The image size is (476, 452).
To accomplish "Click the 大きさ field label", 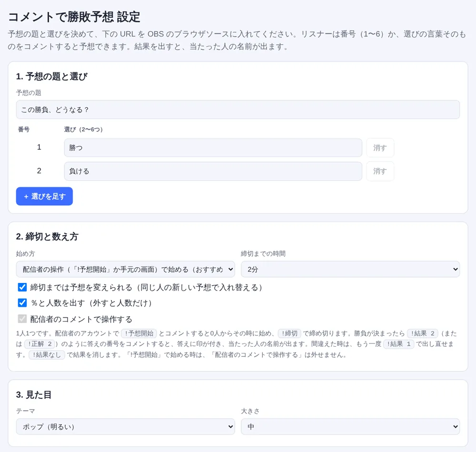I will click(x=250, y=411).
